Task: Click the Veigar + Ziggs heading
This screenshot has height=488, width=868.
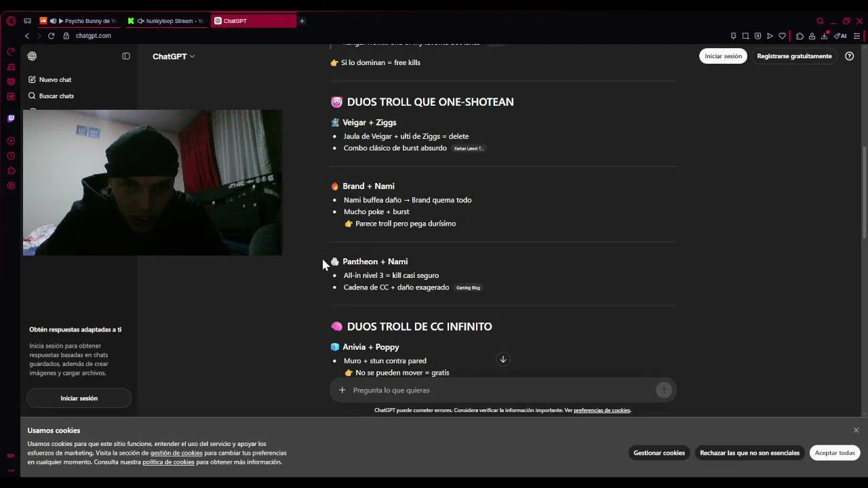Action: (369, 123)
